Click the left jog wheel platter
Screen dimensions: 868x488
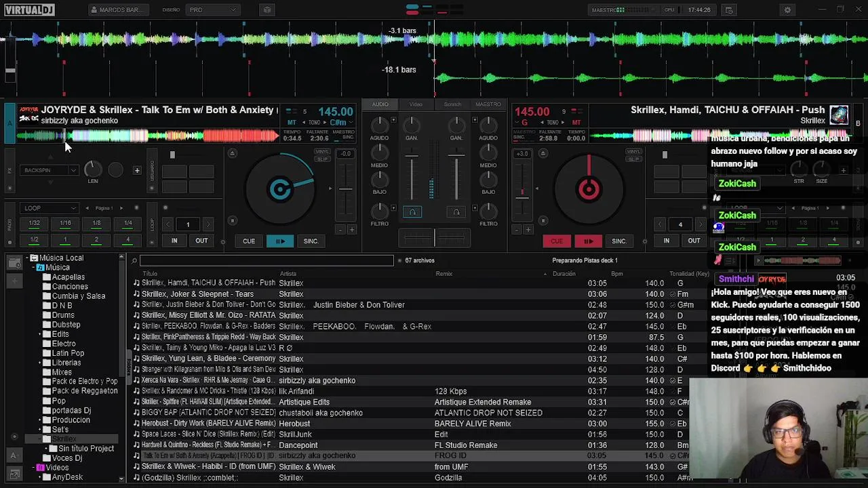pos(280,189)
